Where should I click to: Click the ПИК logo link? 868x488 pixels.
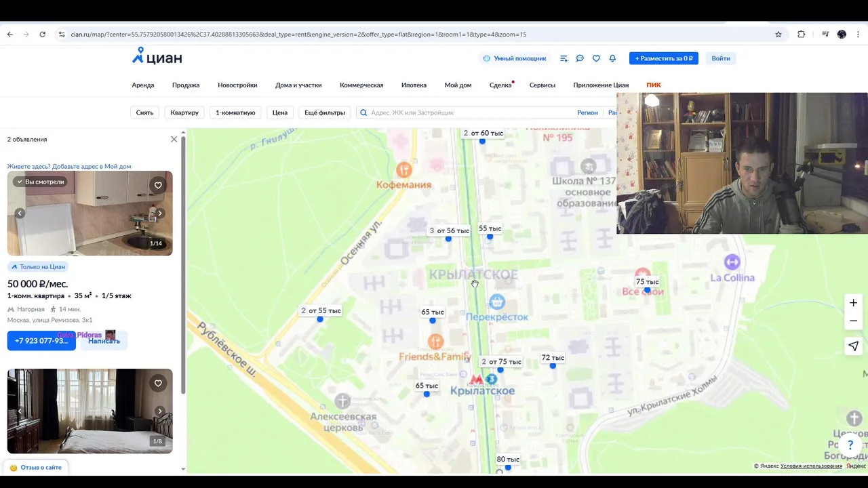click(x=654, y=85)
